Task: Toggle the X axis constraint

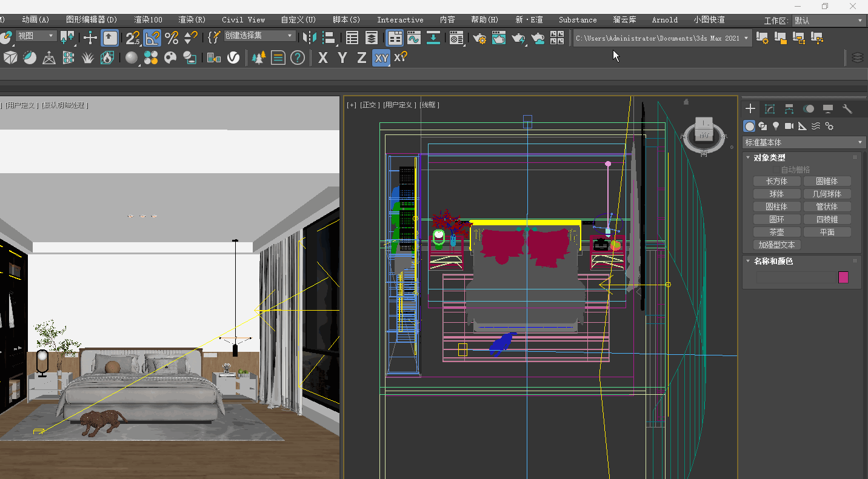Action: click(323, 58)
